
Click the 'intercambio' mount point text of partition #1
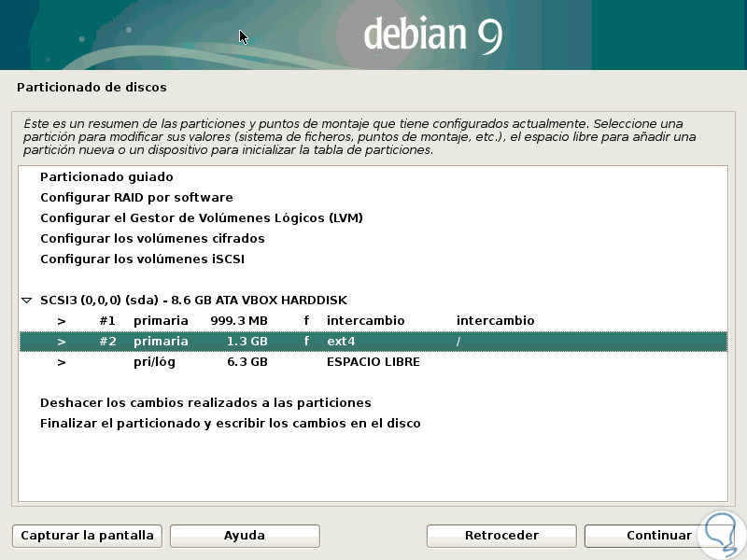496,320
